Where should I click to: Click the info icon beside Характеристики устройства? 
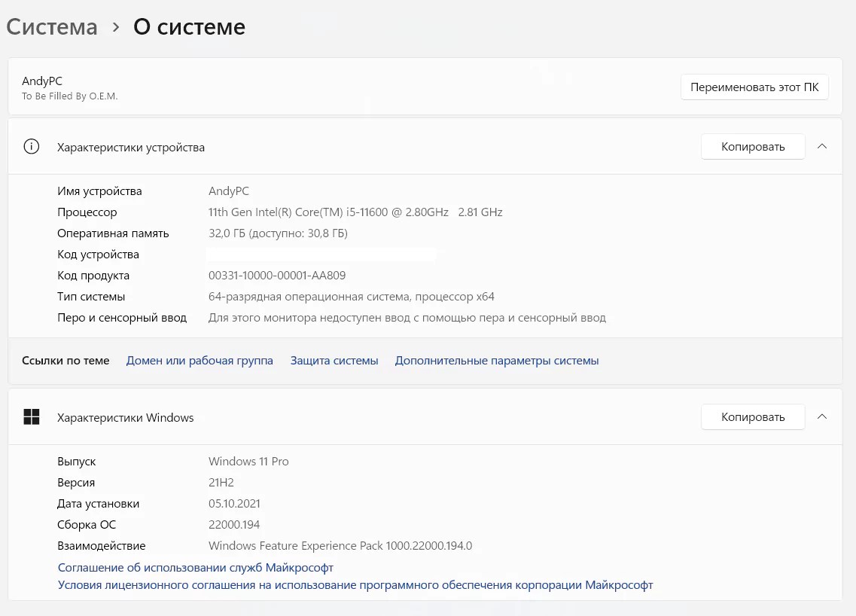pos(32,146)
